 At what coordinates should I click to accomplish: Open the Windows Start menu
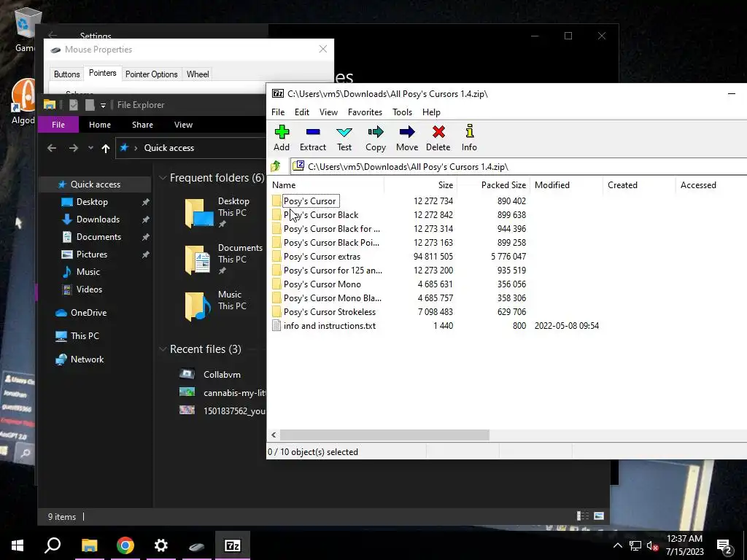coord(18,545)
